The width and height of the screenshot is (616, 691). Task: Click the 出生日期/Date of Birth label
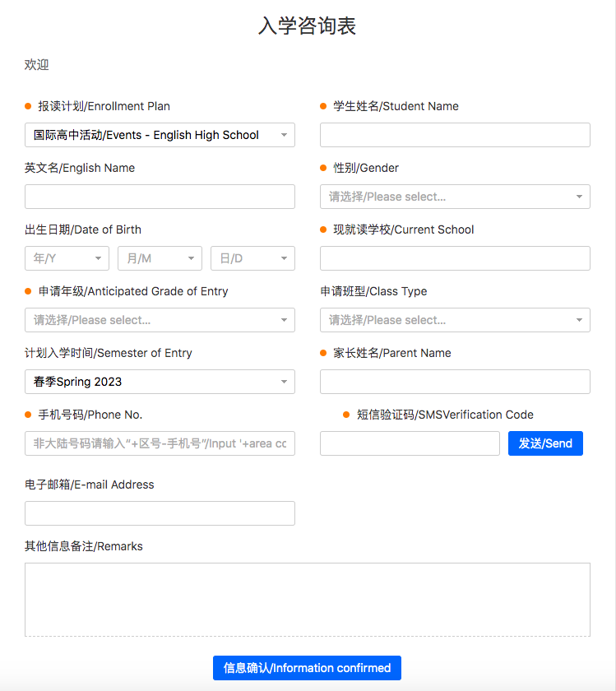point(83,230)
